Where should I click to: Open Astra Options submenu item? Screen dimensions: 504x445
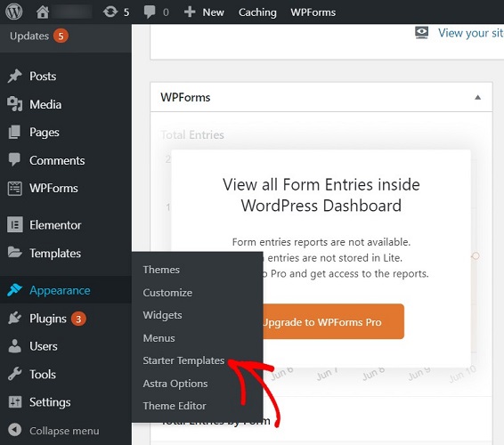click(175, 384)
